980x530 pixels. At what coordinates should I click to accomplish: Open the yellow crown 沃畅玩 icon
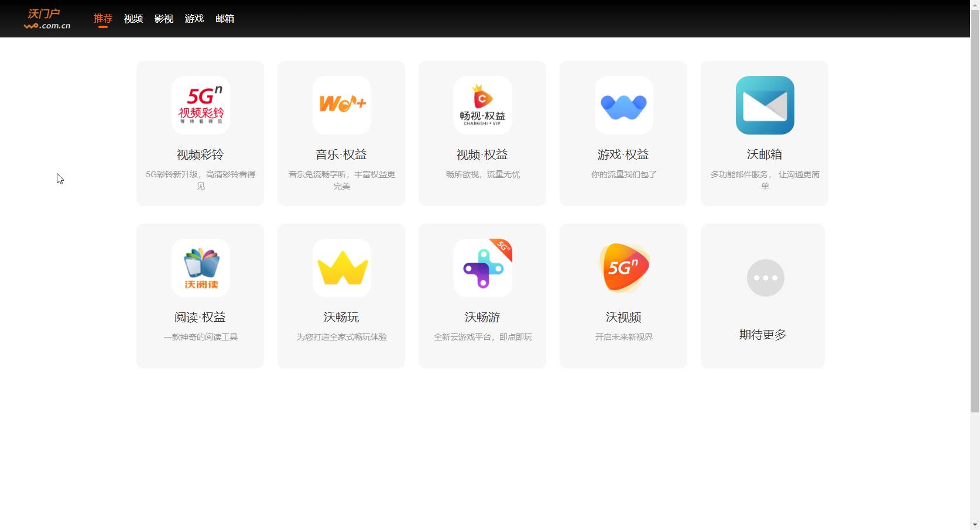point(342,268)
